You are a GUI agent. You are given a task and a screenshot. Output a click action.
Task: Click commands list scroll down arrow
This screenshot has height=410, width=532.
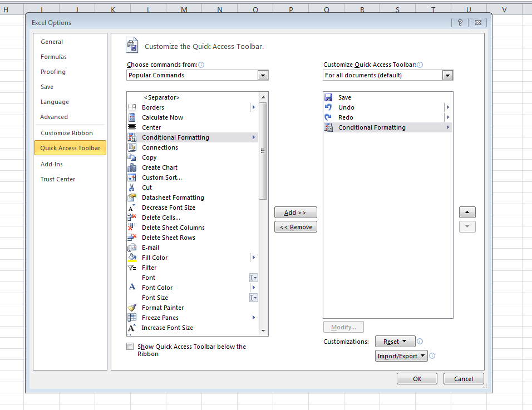coord(263,331)
